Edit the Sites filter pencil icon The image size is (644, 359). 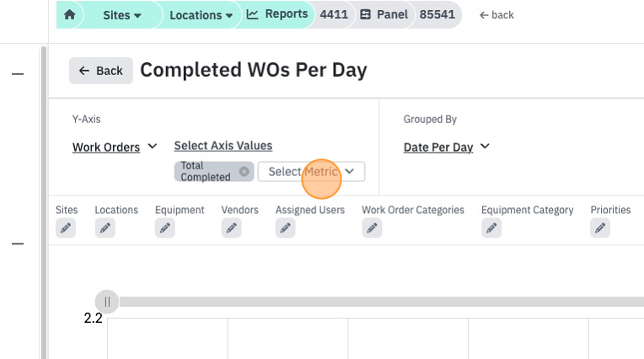click(66, 228)
